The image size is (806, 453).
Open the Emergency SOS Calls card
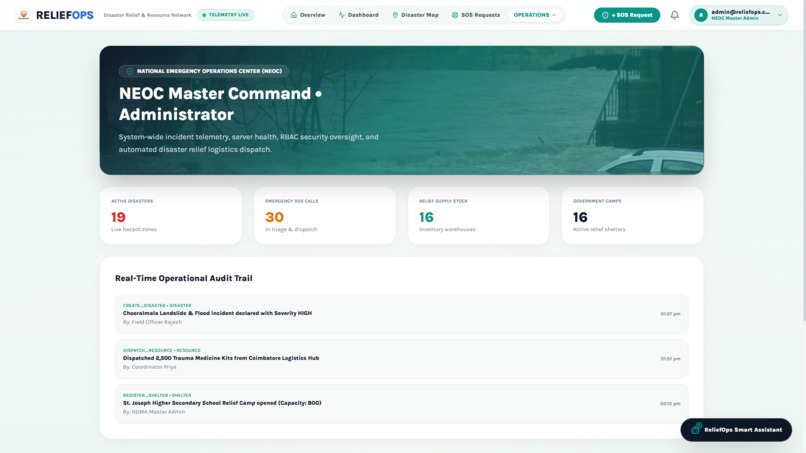coord(325,215)
